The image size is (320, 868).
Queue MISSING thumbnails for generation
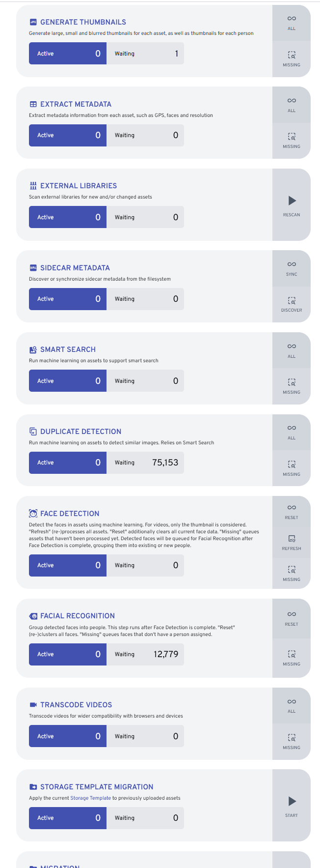coord(292,59)
